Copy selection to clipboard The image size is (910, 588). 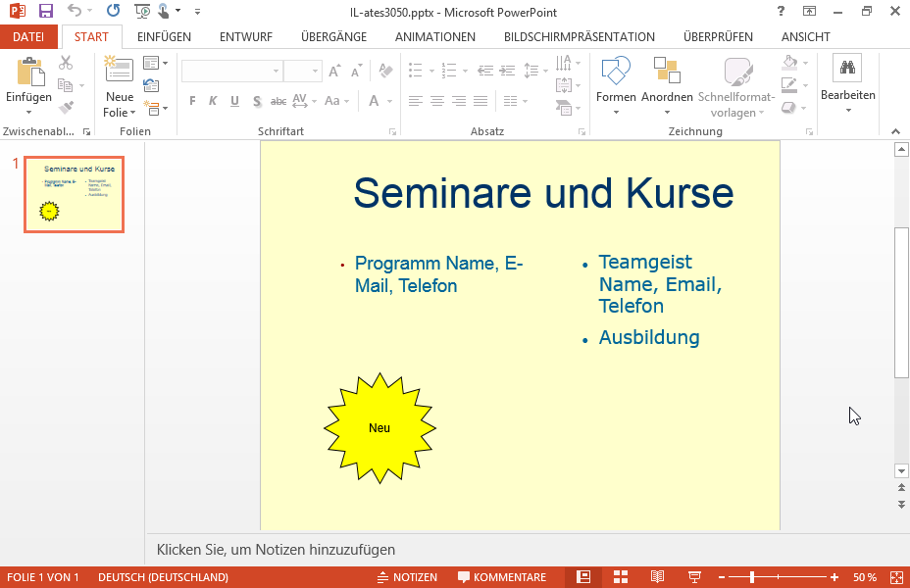point(66,85)
